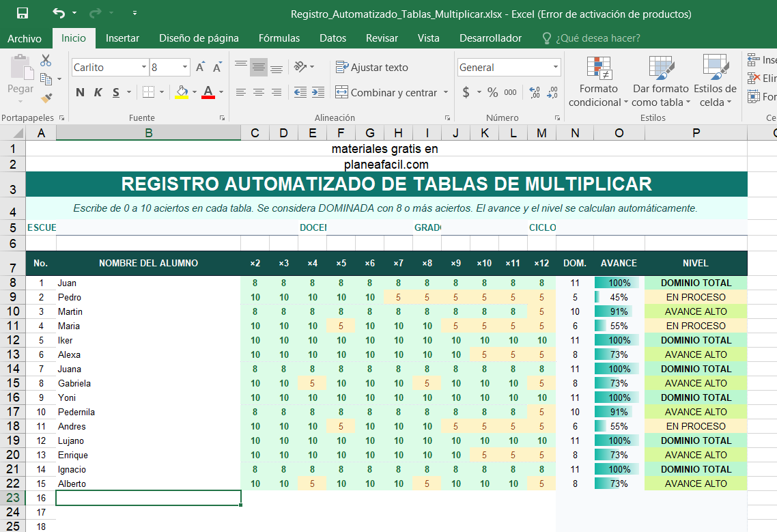This screenshot has height=532, width=777.
Task: Open the Carlito font name dropdown
Action: coord(143,68)
